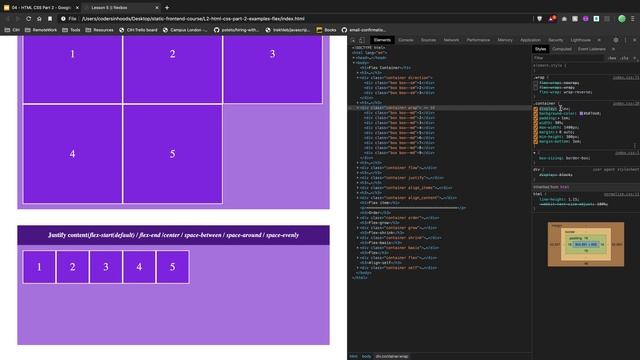Click the purple extension icon in toolbar
This screenshot has height=360, width=640.
(586, 19)
